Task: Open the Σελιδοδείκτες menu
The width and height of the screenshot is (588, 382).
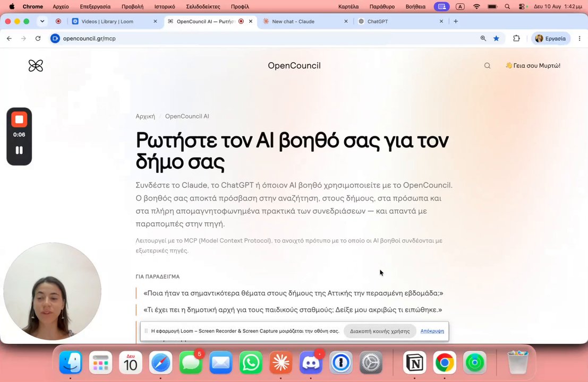Action: [x=203, y=6]
